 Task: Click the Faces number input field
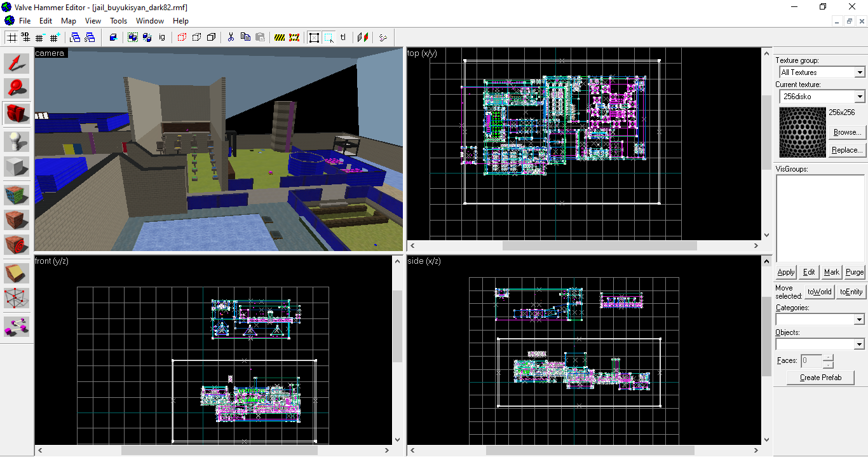coord(811,361)
